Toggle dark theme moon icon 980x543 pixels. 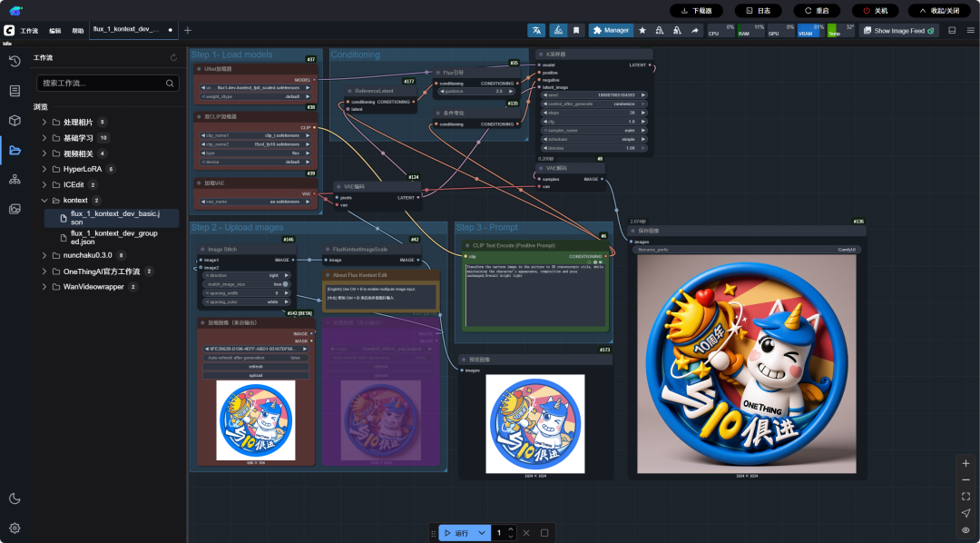(x=15, y=499)
